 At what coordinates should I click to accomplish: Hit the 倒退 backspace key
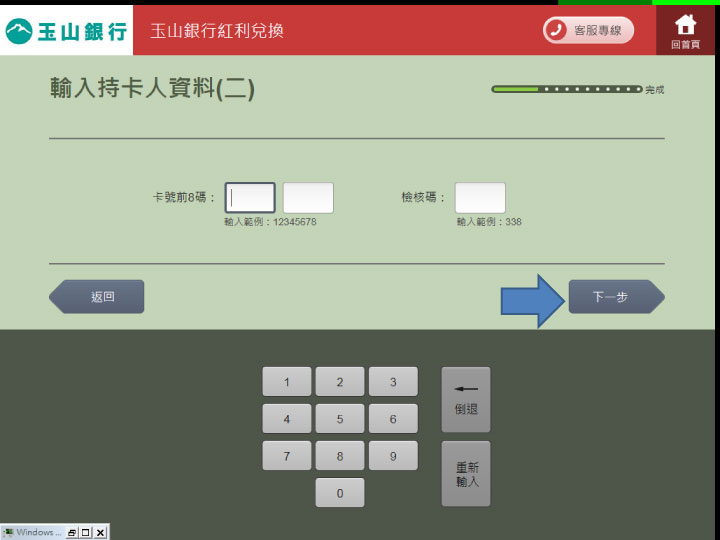[466, 399]
